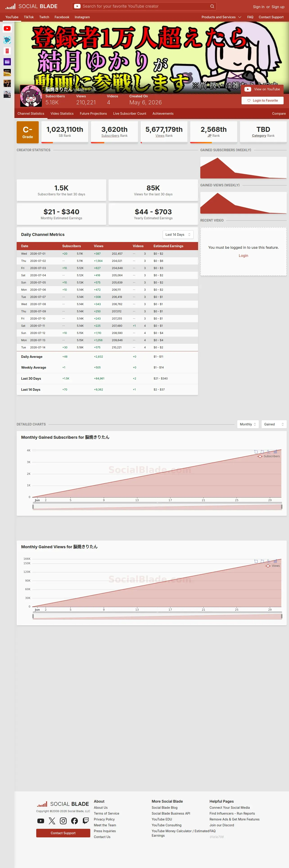The image size is (289, 868).
Task: Open the Privacy Policy footer link
Action: 104,819
